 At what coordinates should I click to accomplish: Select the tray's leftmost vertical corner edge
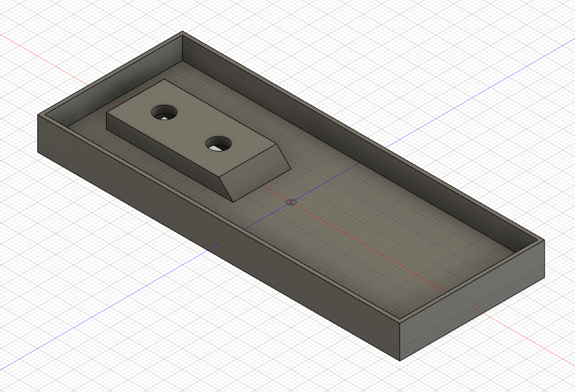[x=38, y=133]
